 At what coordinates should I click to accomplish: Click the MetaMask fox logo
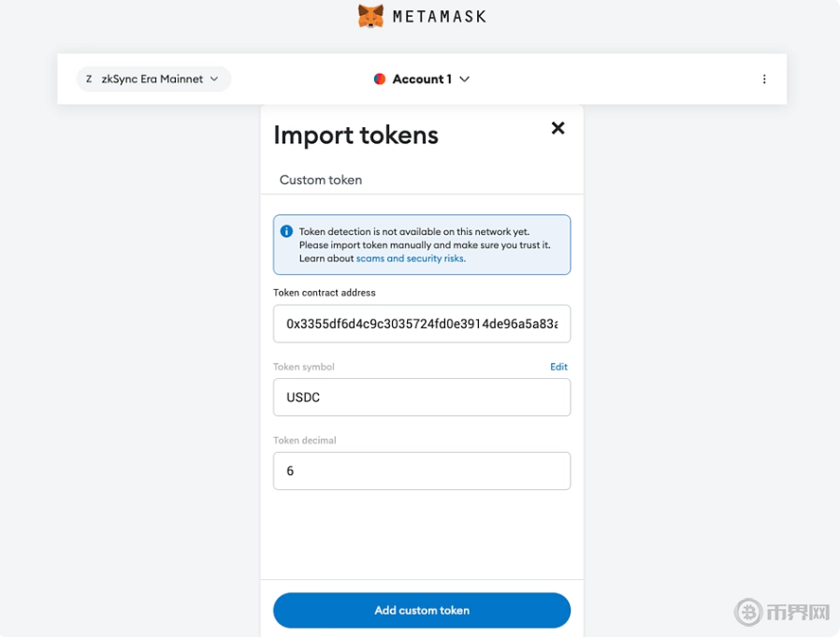pyautogui.click(x=370, y=16)
